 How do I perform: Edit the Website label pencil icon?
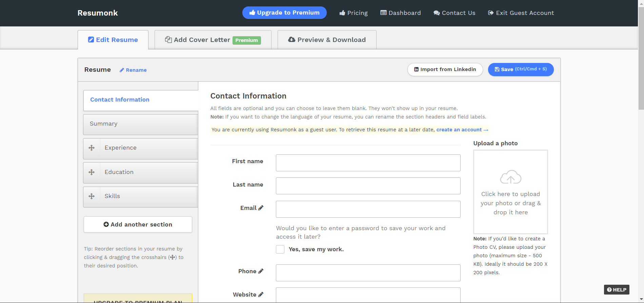coord(261,295)
